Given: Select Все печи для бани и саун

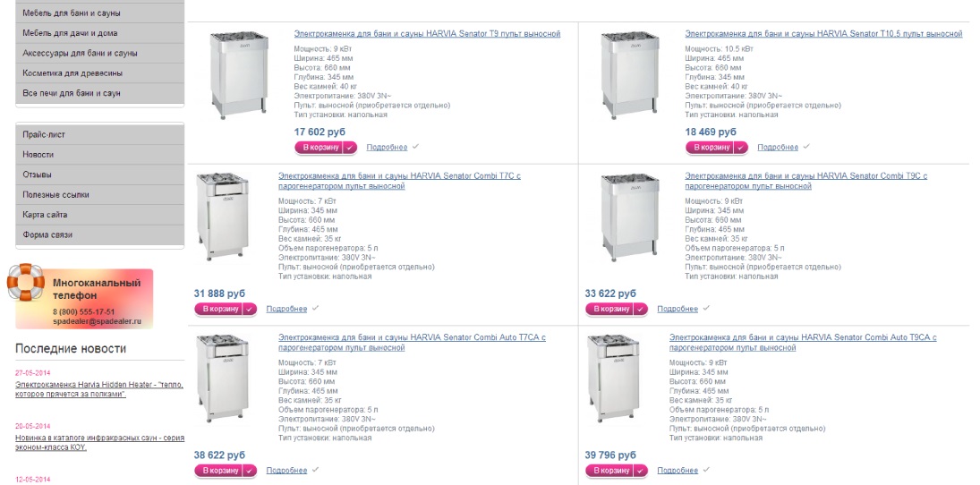Looking at the screenshot, I should tap(100, 93).
